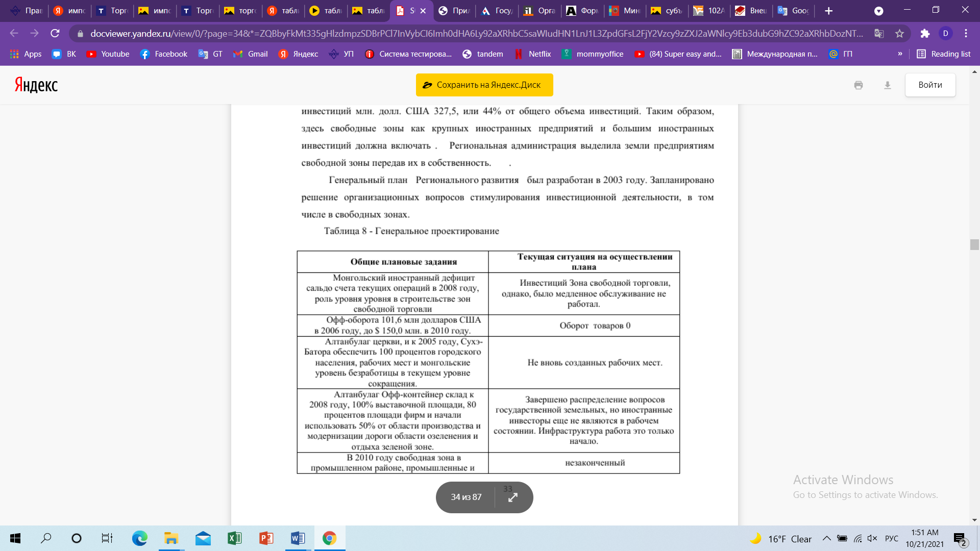Open the Система тестирова bookmark
The image size is (980, 551).
pyautogui.click(x=408, y=54)
